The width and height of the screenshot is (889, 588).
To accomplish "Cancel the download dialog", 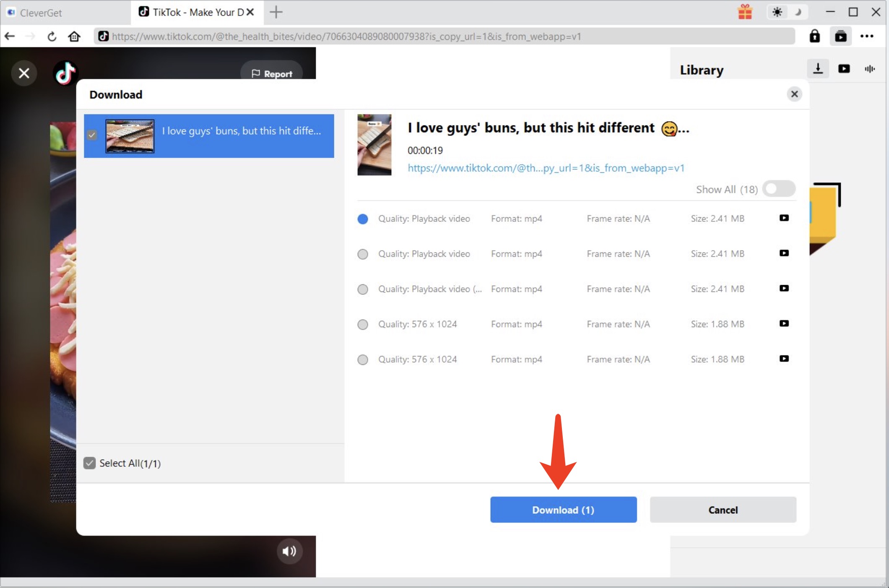I will click(x=723, y=510).
